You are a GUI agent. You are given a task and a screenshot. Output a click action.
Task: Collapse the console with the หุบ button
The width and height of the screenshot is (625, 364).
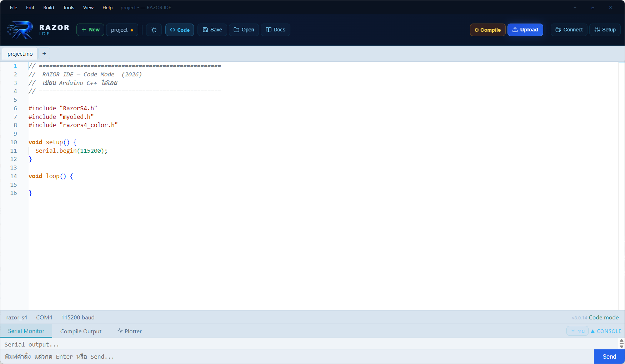point(577,331)
